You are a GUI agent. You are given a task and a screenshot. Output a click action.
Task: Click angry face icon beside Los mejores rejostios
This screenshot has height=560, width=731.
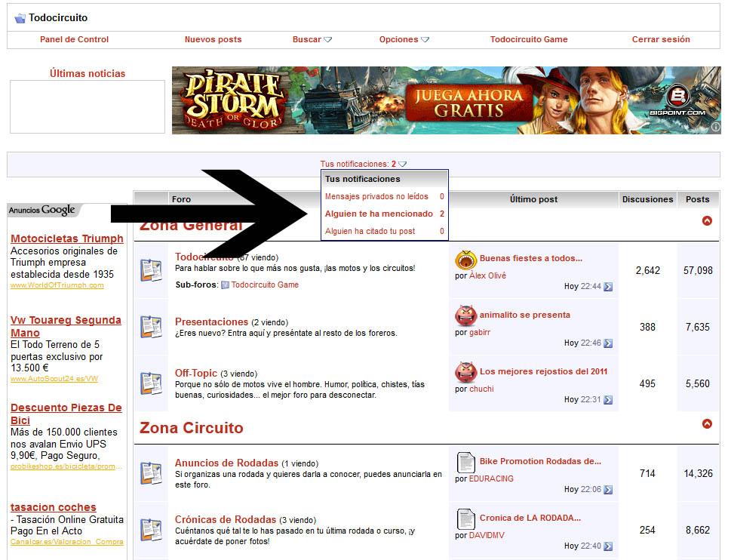pyautogui.click(x=465, y=372)
